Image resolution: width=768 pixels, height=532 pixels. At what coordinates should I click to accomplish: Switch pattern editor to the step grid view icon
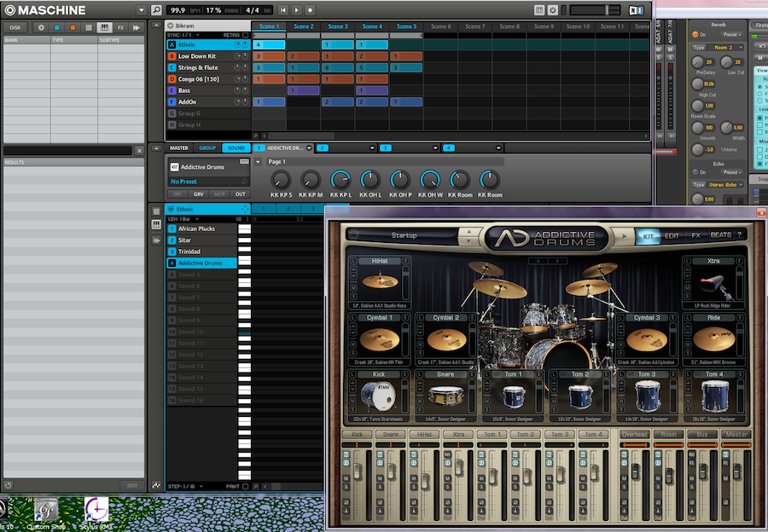tap(156, 211)
